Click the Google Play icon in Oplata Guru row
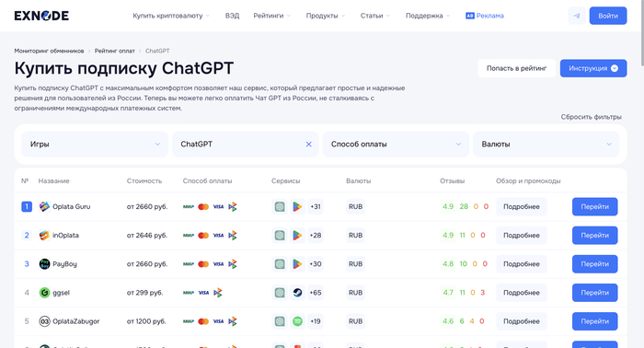 pos(297,206)
